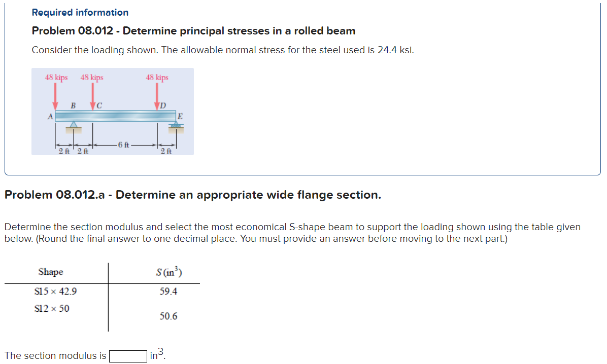Click the 'Required information' heading
This screenshot has width=607, height=364.
tap(79, 12)
